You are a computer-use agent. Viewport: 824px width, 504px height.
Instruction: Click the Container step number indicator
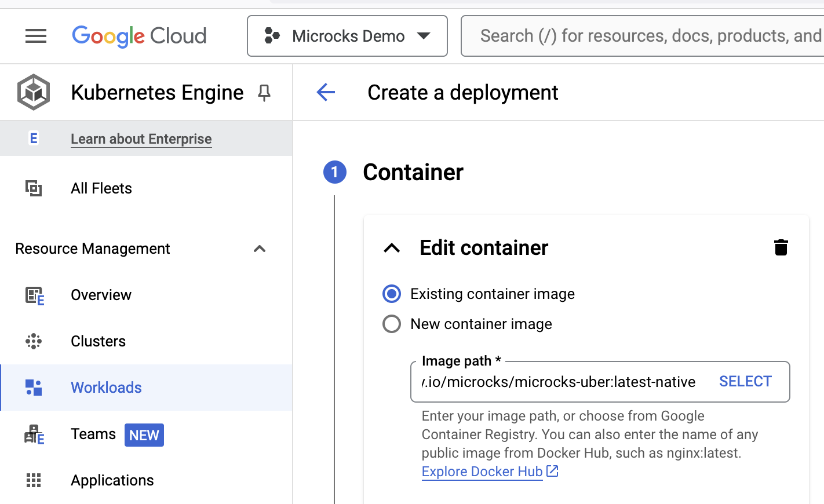(334, 172)
